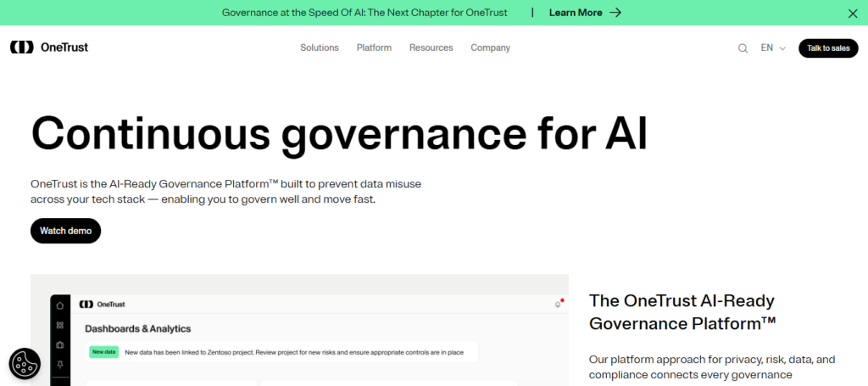
Task: Click the Talk to sales button
Action: pyautogui.click(x=828, y=48)
